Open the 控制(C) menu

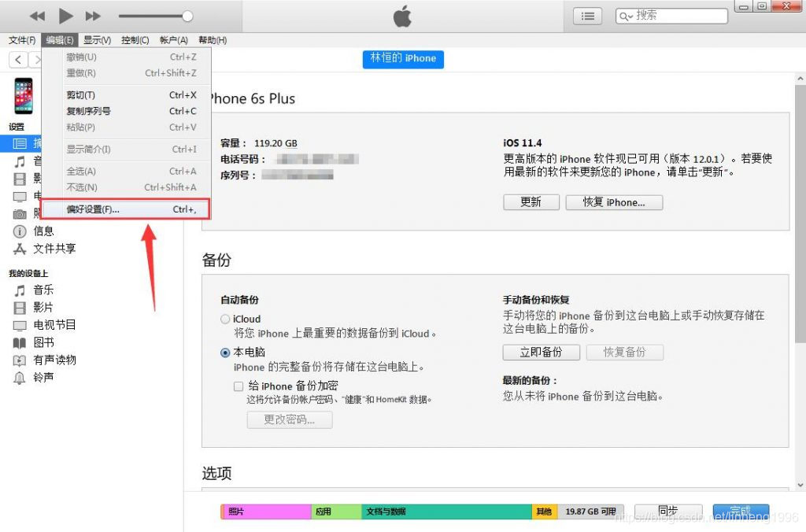(x=135, y=40)
